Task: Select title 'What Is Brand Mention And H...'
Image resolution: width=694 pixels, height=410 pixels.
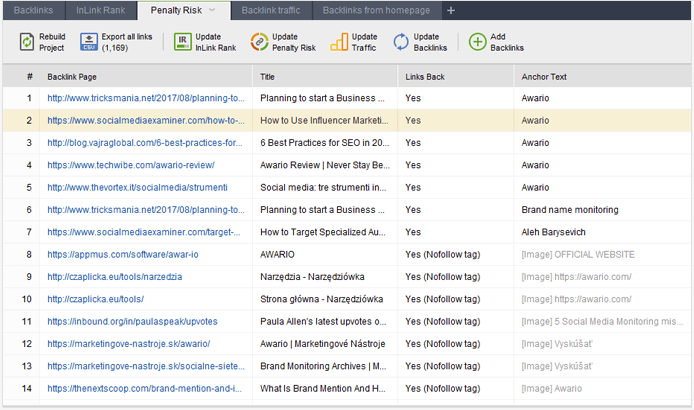Action: [x=323, y=388]
